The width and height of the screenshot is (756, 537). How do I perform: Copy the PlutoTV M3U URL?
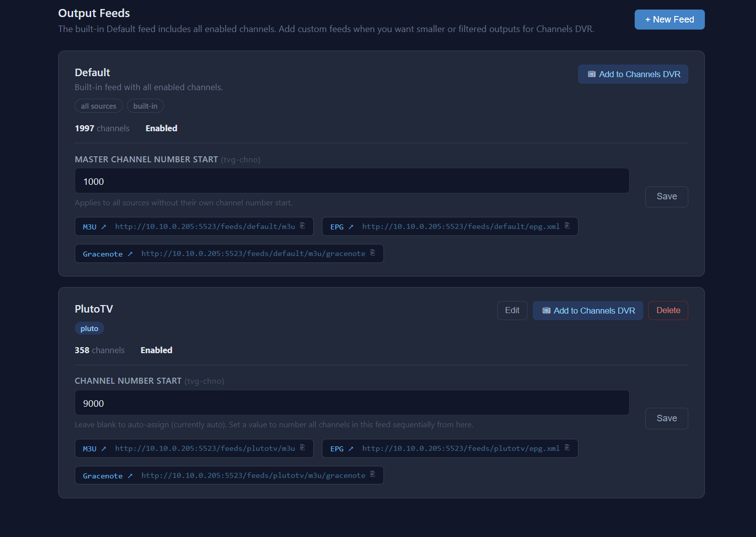click(302, 448)
